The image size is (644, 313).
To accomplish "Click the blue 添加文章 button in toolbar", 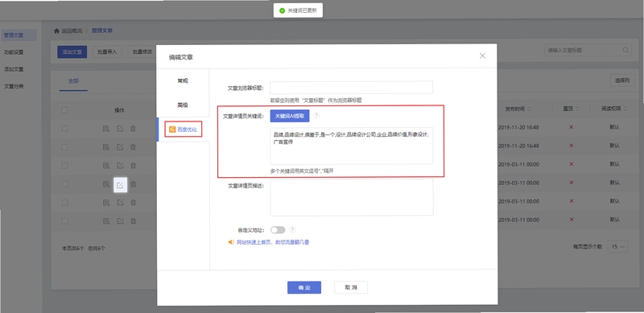I will coord(72,51).
